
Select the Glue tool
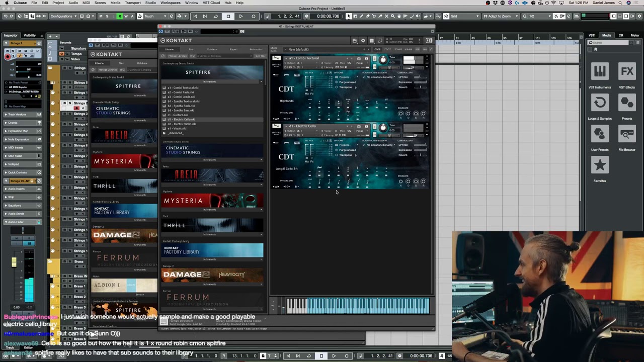pyautogui.click(x=380, y=16)
